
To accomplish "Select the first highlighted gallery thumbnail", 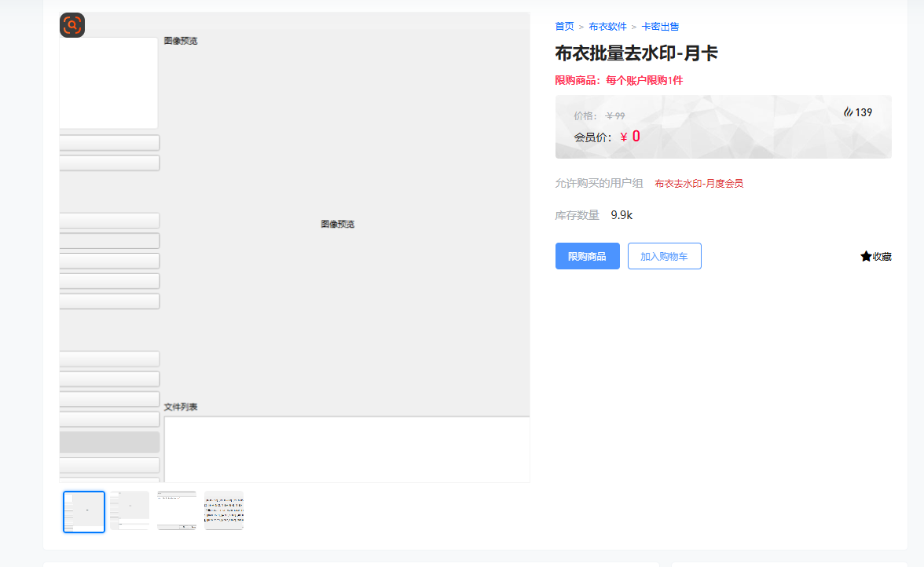I will 83,511.
